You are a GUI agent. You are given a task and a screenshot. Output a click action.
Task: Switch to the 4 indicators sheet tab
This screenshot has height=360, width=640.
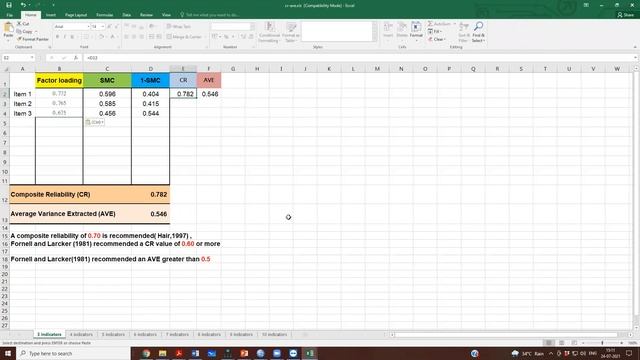(81, 334)
